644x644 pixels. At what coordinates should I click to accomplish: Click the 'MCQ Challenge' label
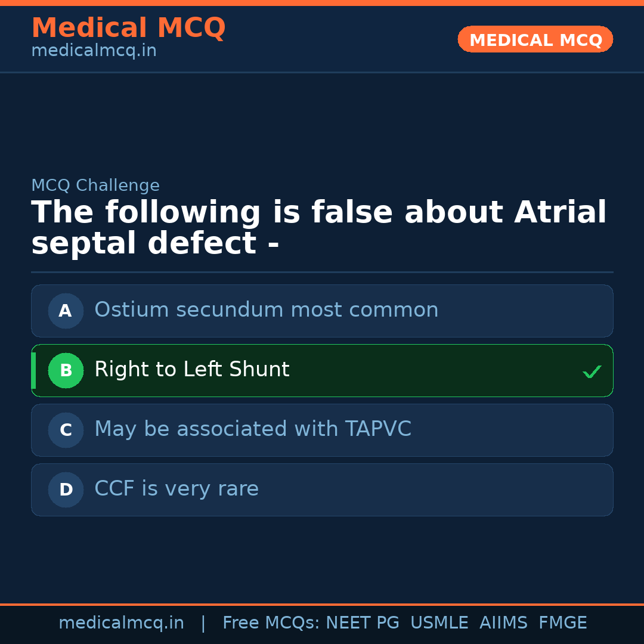[x=95, y=185]
